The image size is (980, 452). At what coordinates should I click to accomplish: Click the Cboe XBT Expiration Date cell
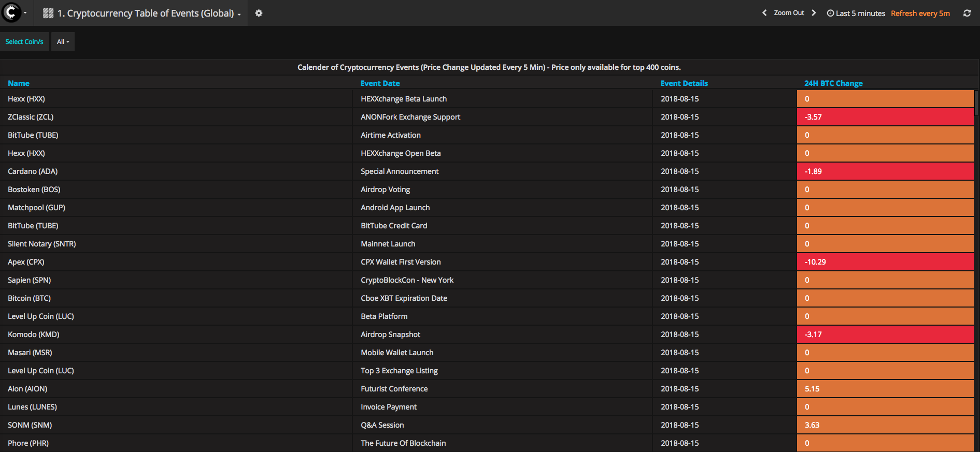[503, 298]
